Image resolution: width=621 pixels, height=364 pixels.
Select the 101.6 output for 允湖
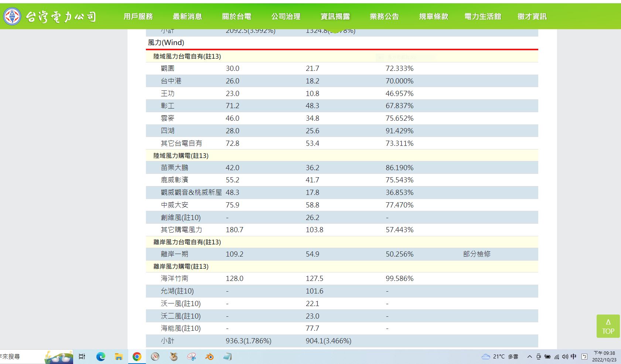(314, 291)
